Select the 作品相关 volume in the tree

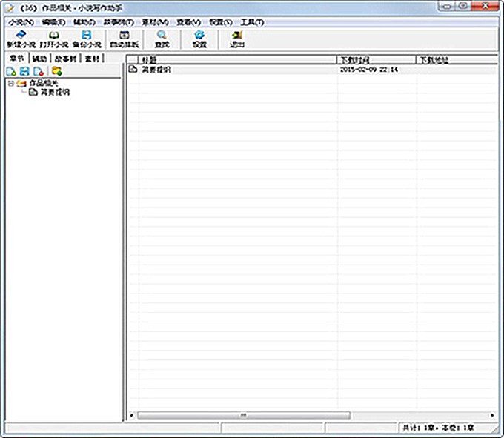tap(44, 83)
